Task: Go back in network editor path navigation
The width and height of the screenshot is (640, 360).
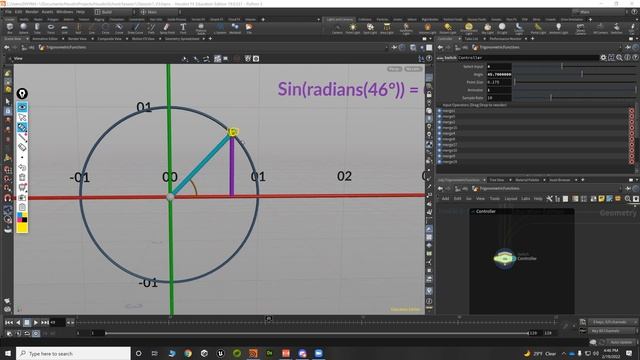Action: click(x=440, y=189)
